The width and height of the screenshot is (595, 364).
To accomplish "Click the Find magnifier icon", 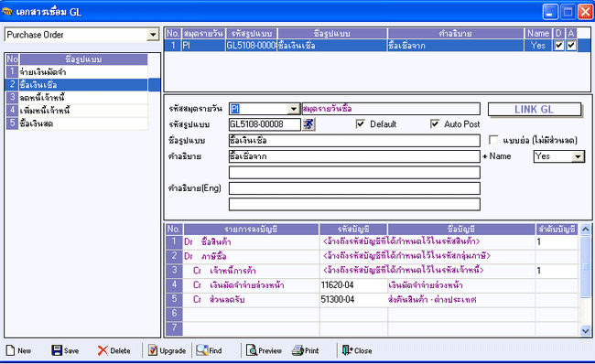I will [202, 350].
